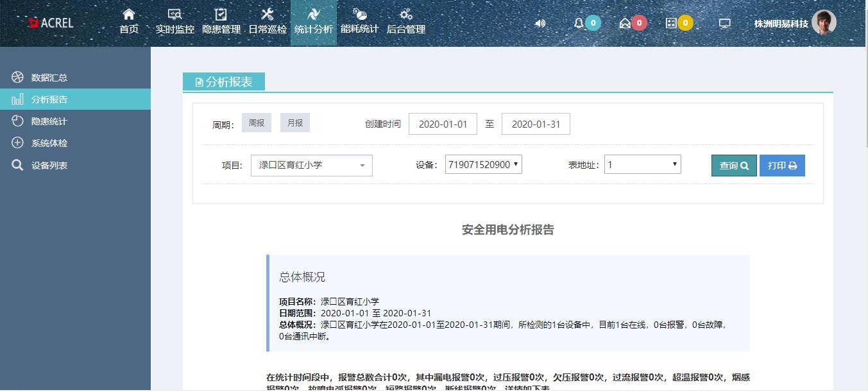The image size is (868, 392).
Task: Select the 首页 home icon
Action: click(x=128, y=21)
